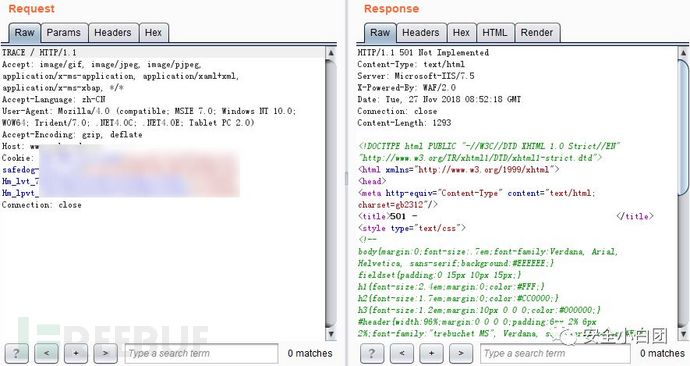Click the Response vertical scrollbar thumb

pyautogui.click(x=684, y=127)
